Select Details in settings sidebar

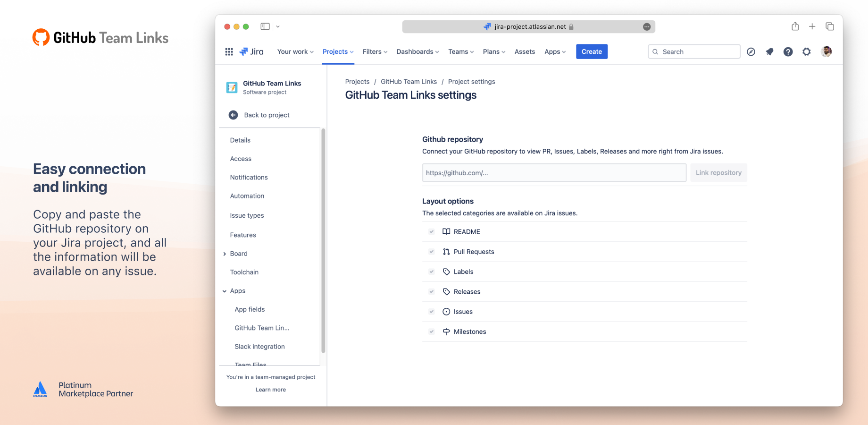coord(240,140)
